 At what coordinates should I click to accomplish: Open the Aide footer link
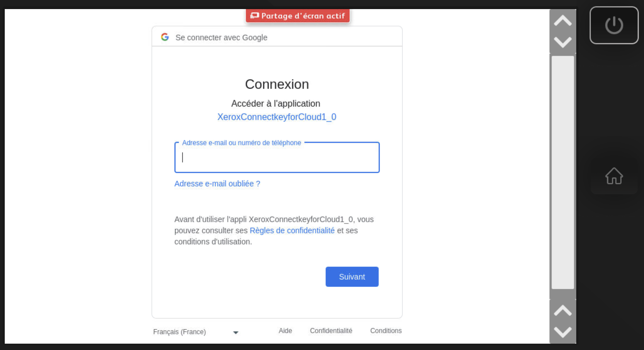point(285,331)
